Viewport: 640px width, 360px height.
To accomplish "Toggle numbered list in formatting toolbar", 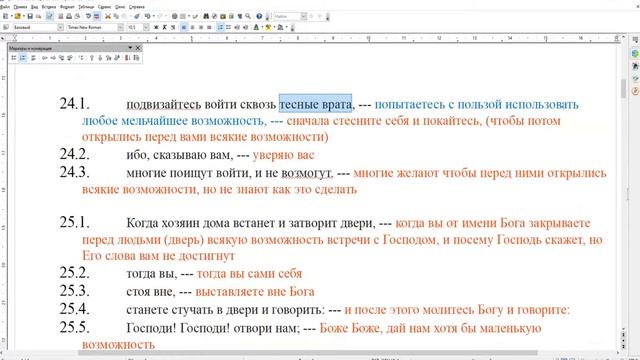I will pos(220,27).
